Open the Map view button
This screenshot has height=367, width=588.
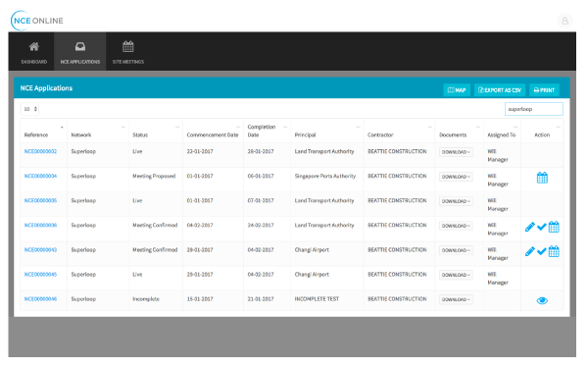click(457, 90)
